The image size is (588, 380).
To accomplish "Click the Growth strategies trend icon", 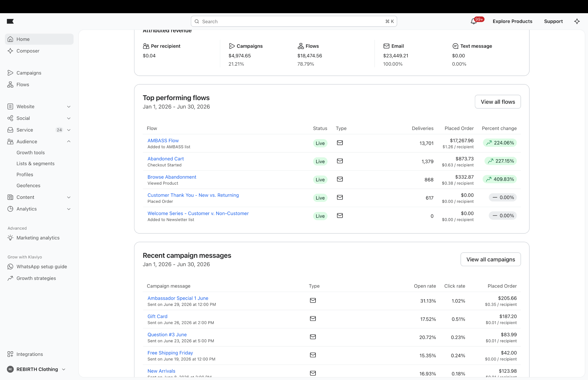I will point(10,278).
